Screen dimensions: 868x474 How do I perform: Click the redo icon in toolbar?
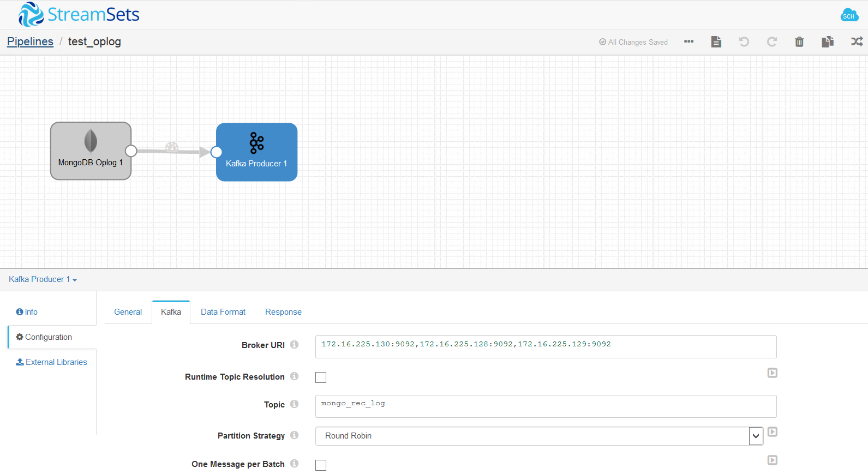coord(771,42)
